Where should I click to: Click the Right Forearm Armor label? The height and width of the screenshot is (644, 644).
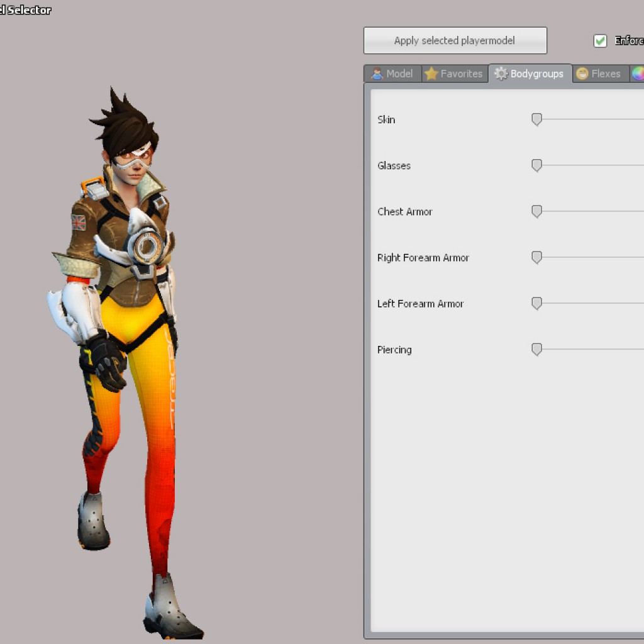(x=423, y=257)
